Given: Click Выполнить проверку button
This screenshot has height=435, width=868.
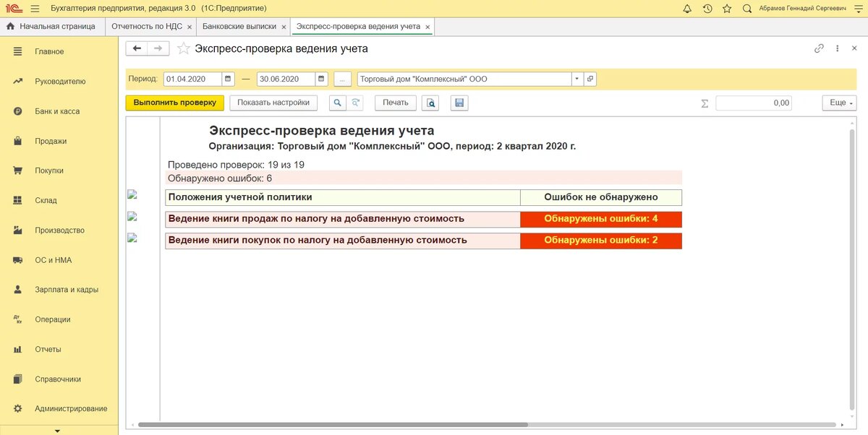Looking at the screenshot, I should pyautogui.click(x=175, y=103).
